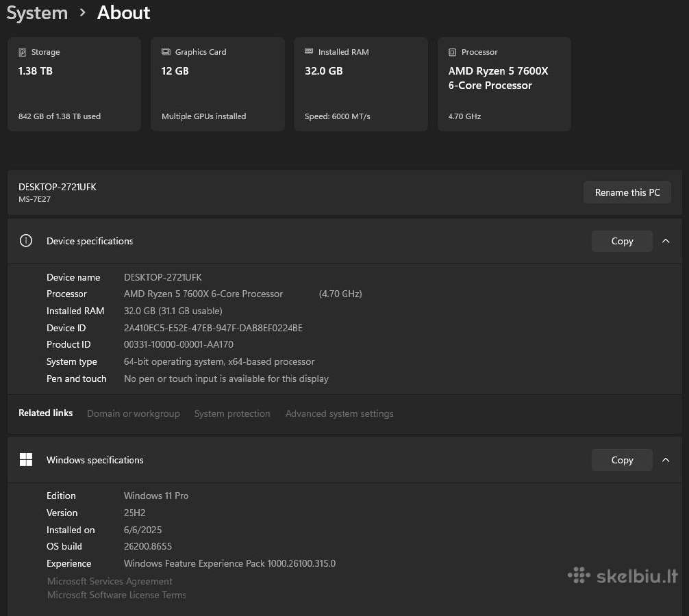Open the Installed RAM 32.0 GB card

(361, 84)
